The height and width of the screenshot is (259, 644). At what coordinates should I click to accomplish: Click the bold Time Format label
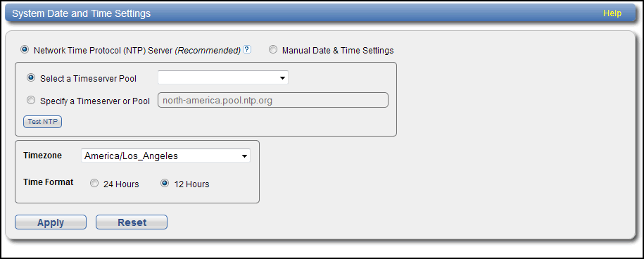tap(49, 182)
